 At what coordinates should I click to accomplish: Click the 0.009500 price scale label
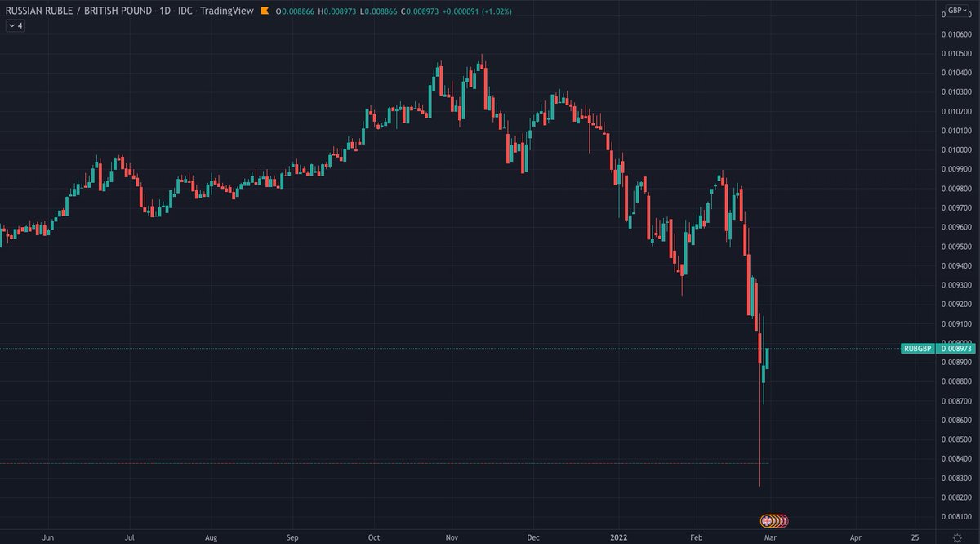click(957, 247)
